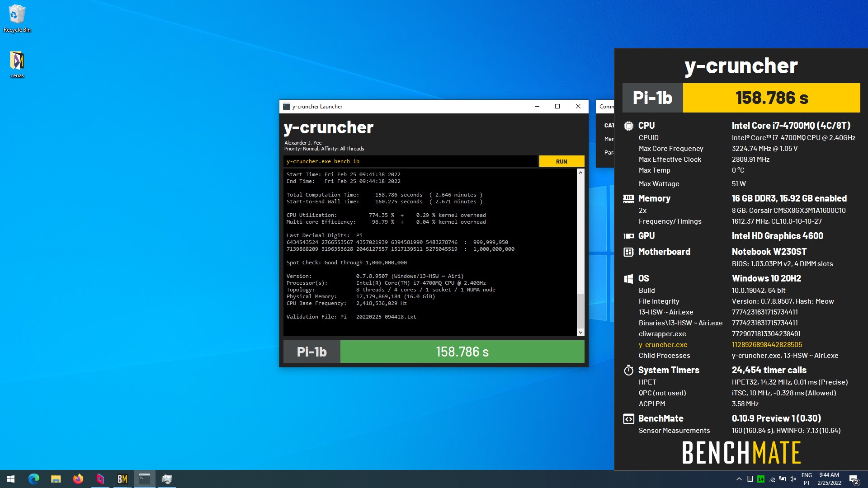Click the battery power tray icon
Screen dimensions: 868x488
tap(783, 479)
